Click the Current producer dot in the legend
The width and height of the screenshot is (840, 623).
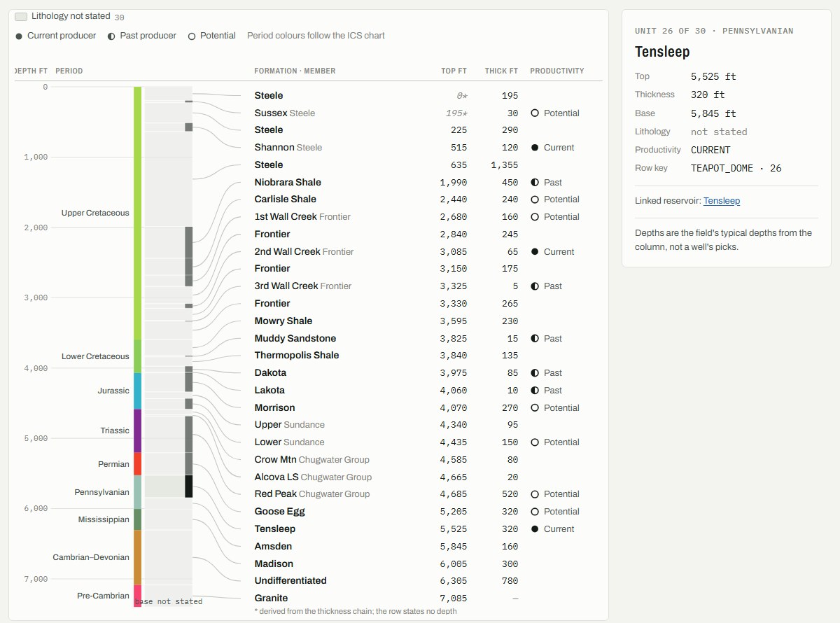(x=19, y=36)
